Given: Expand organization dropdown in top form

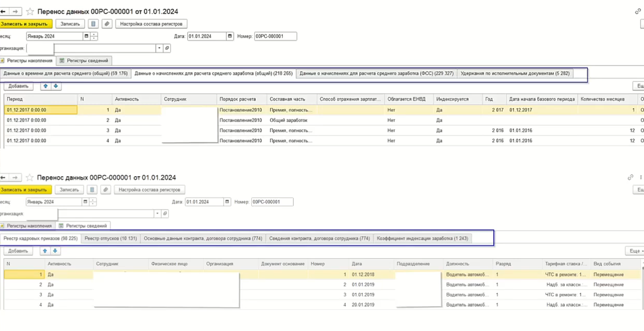Looking at the screenshot, I should click(159, 48).
